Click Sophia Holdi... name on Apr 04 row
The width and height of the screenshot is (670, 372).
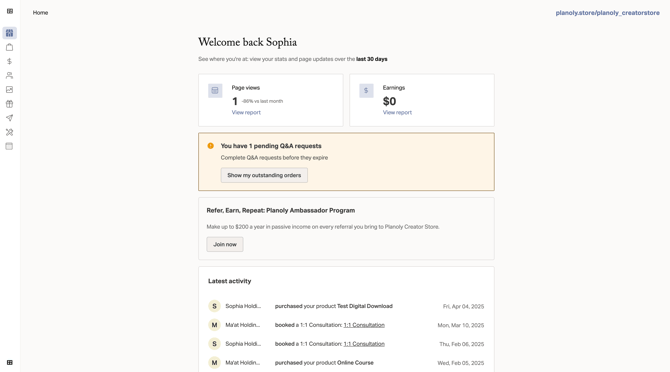243,306
